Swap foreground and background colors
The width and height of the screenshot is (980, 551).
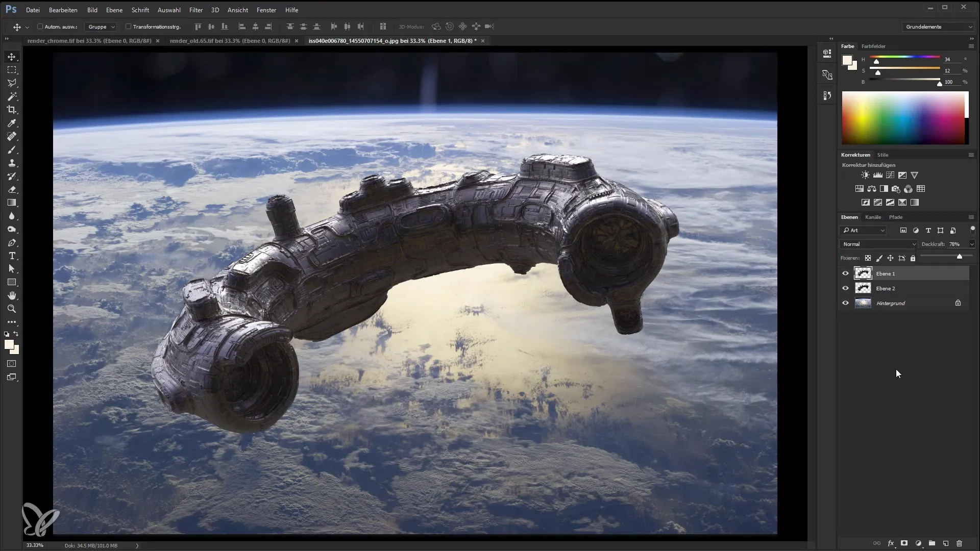(16, 334)
